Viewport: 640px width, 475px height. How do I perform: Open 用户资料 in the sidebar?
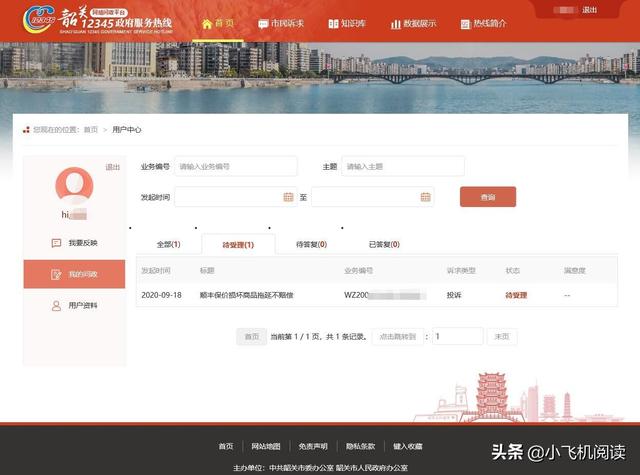tap(75, 305)
